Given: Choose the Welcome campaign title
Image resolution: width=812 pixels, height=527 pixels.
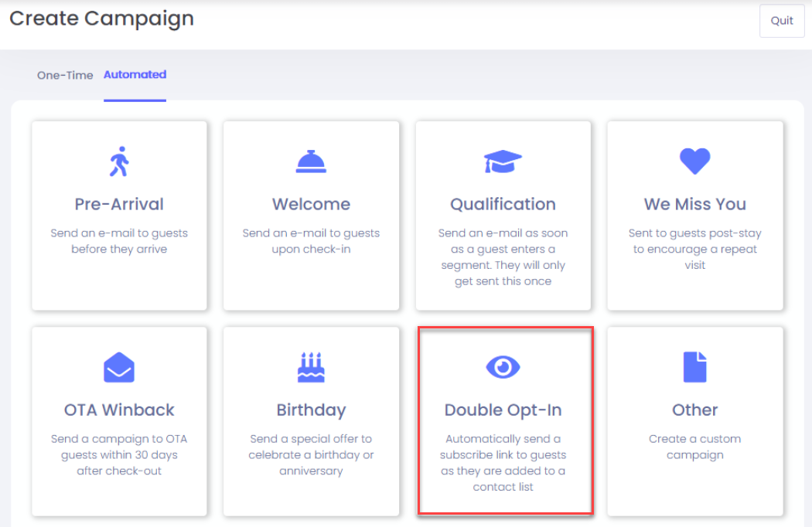Looking at the screenshot, I should 311,205.
